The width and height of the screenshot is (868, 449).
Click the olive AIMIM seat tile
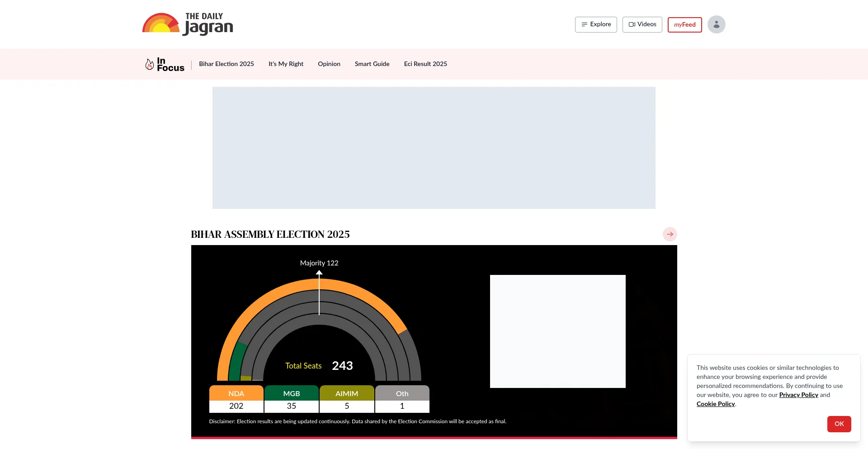[x=347, y=399]
